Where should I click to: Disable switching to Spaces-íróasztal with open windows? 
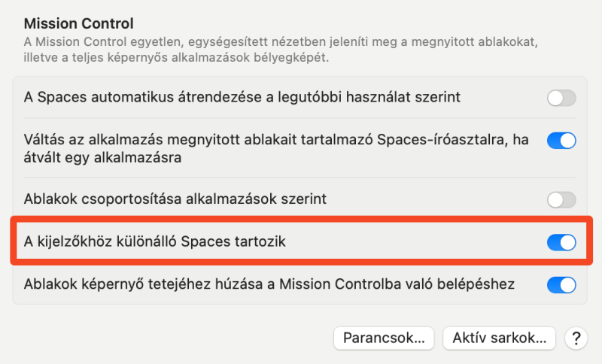click(x=561, y=141)
